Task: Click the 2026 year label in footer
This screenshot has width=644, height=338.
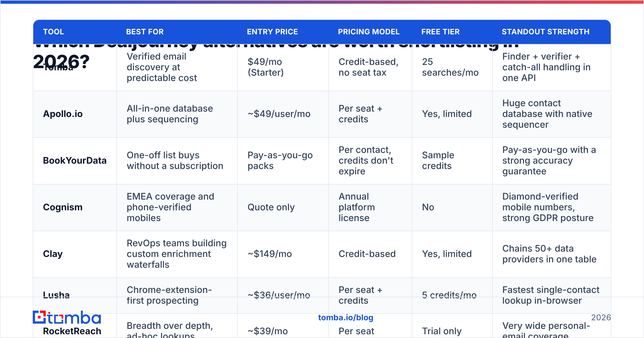Action: coord(601,318)
